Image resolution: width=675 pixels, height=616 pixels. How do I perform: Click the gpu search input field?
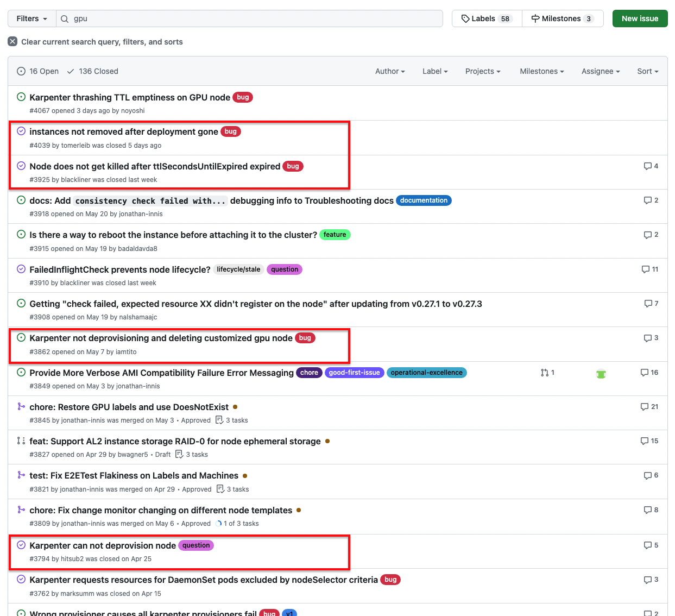(250, 18)
